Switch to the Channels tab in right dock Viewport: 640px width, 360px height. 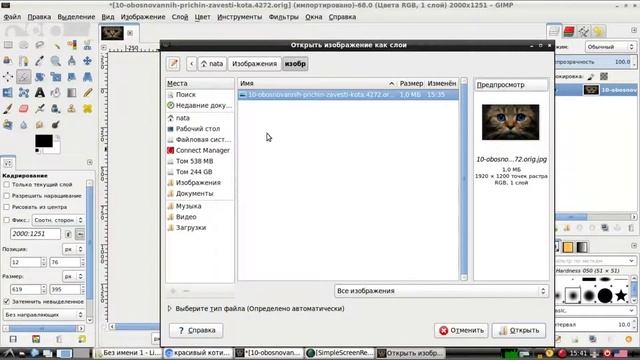(x=569, y=31)
